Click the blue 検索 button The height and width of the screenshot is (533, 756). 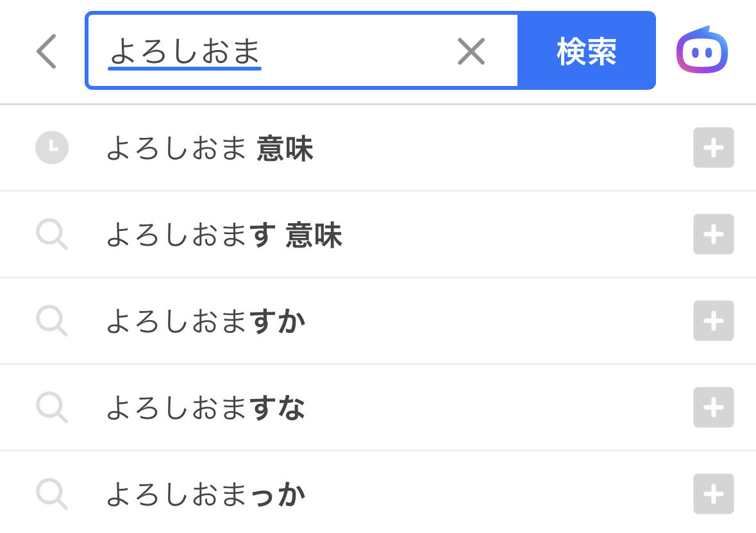coord(586,51)
